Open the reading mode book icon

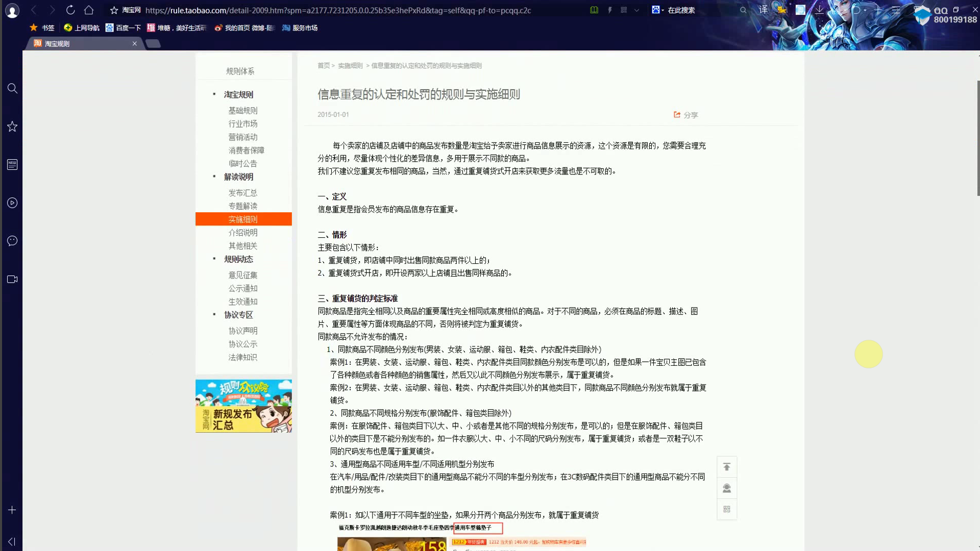coord(594,10)
